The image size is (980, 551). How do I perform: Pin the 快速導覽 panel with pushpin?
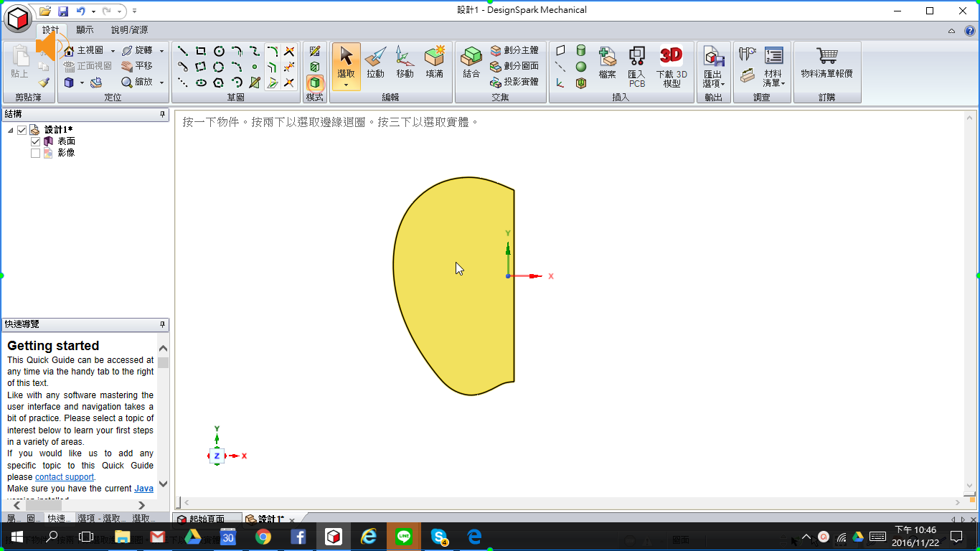pyautogui.click(x=163, y=324)
